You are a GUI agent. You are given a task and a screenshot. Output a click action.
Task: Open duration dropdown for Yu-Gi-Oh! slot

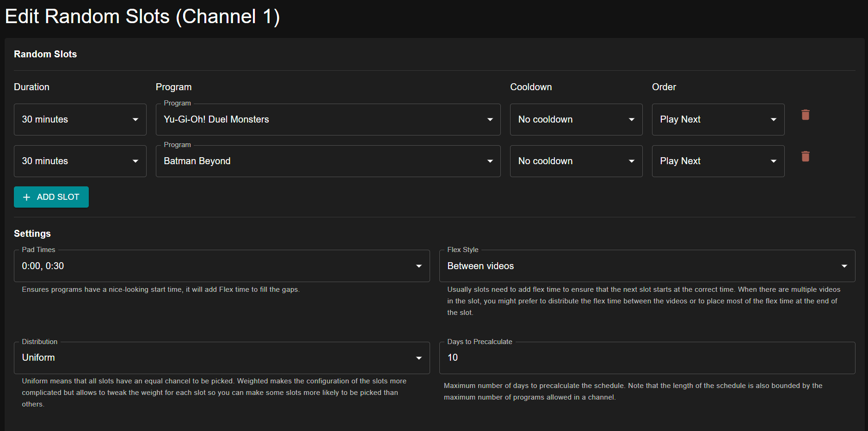(80, 119)
